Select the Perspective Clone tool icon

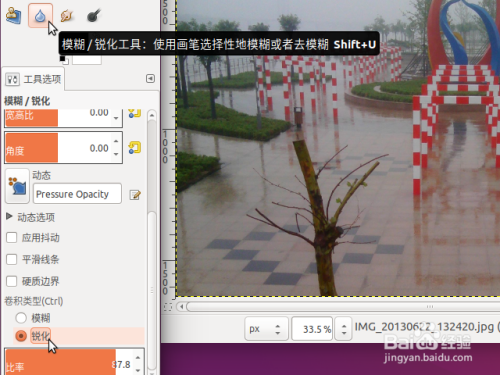pos(14,16)
